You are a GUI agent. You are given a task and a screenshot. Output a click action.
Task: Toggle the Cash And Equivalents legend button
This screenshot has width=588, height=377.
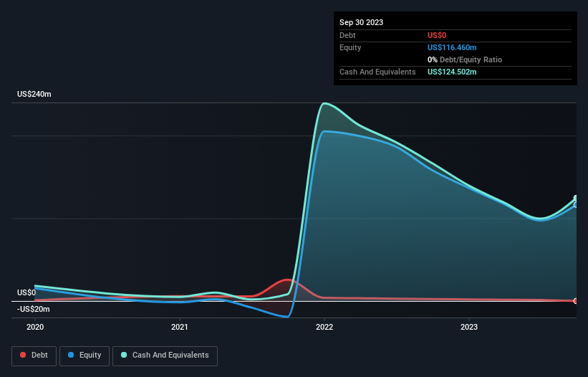tap(165, 355)
